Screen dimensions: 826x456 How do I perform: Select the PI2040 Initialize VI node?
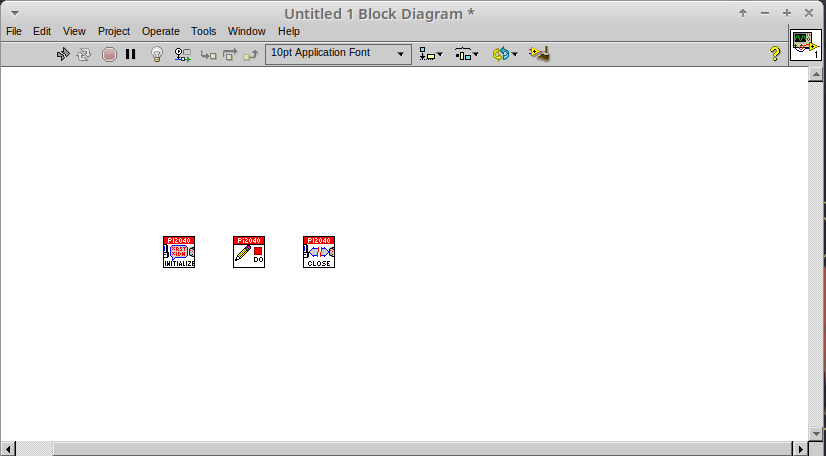[x=179, y=252]
